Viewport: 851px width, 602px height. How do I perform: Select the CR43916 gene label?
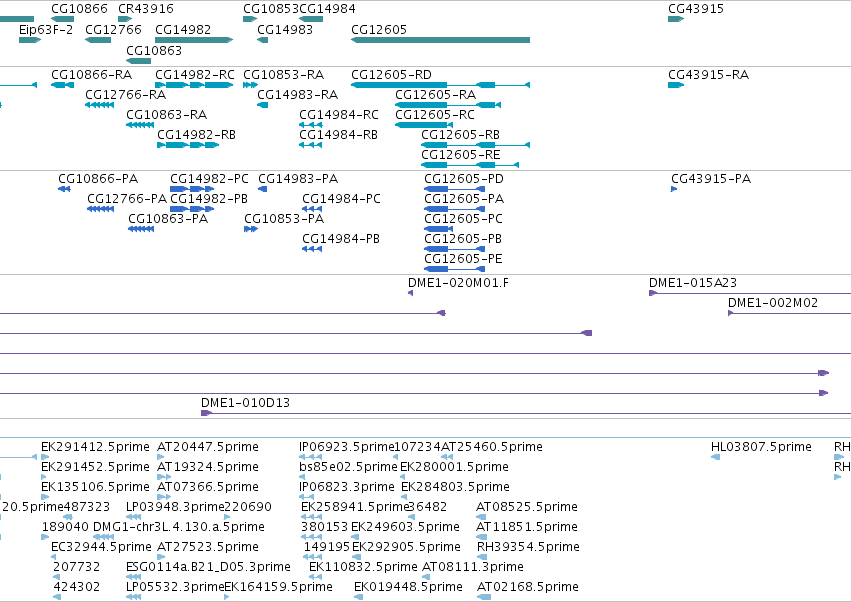pos(146,9)
